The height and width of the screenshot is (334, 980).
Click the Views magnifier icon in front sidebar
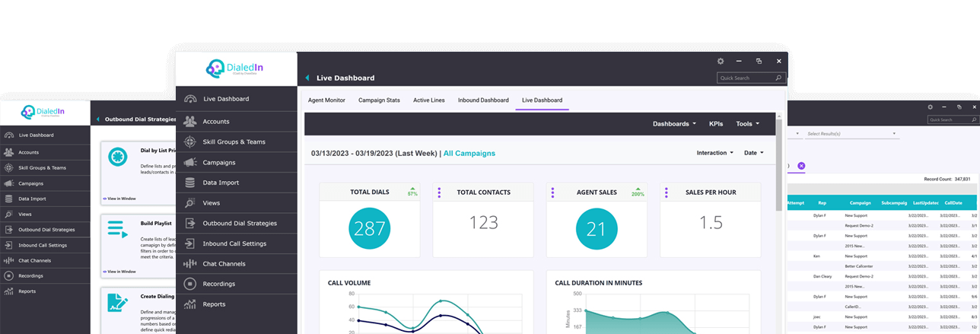coord(189,203)
